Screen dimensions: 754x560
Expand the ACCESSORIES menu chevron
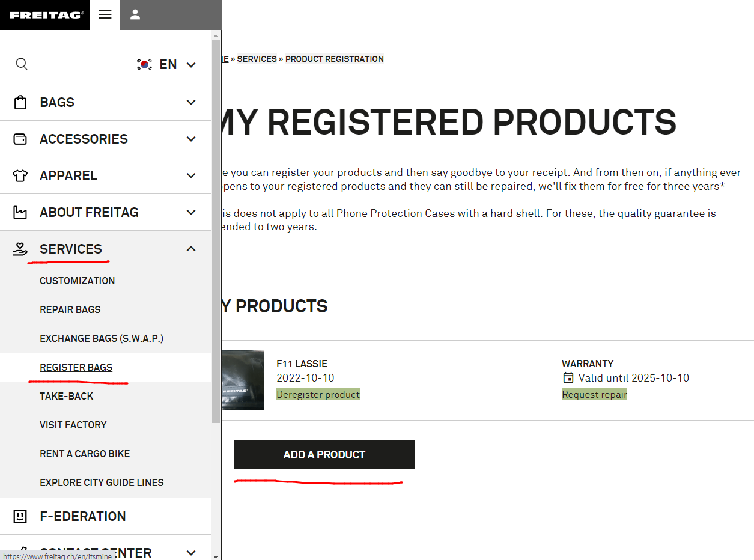(192, 139)
